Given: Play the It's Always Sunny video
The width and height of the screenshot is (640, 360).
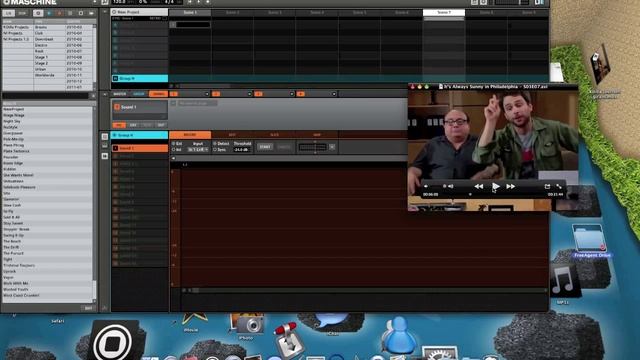Looking at the screenshot, I should (x=496, y=187).
